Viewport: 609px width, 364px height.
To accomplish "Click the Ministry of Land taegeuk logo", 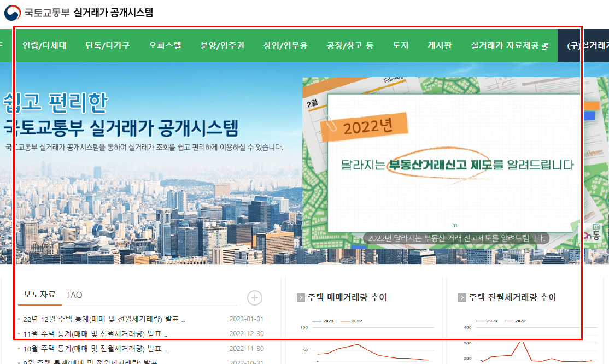I will [x=13, y=13].
